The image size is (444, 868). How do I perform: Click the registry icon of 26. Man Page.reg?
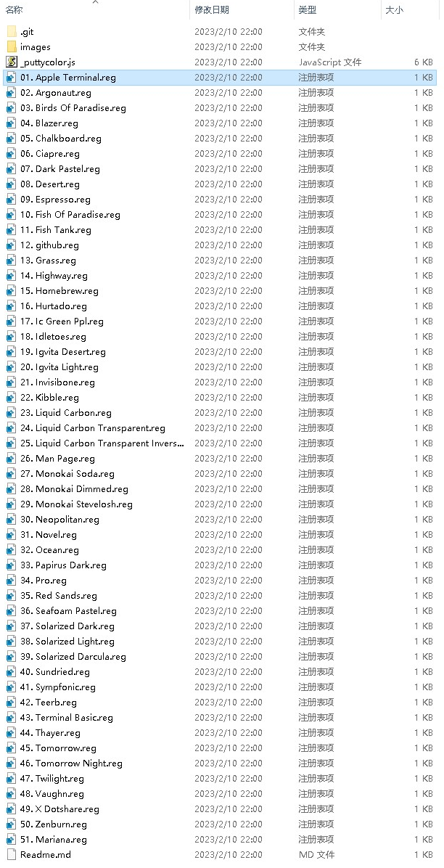pos(12,459)
